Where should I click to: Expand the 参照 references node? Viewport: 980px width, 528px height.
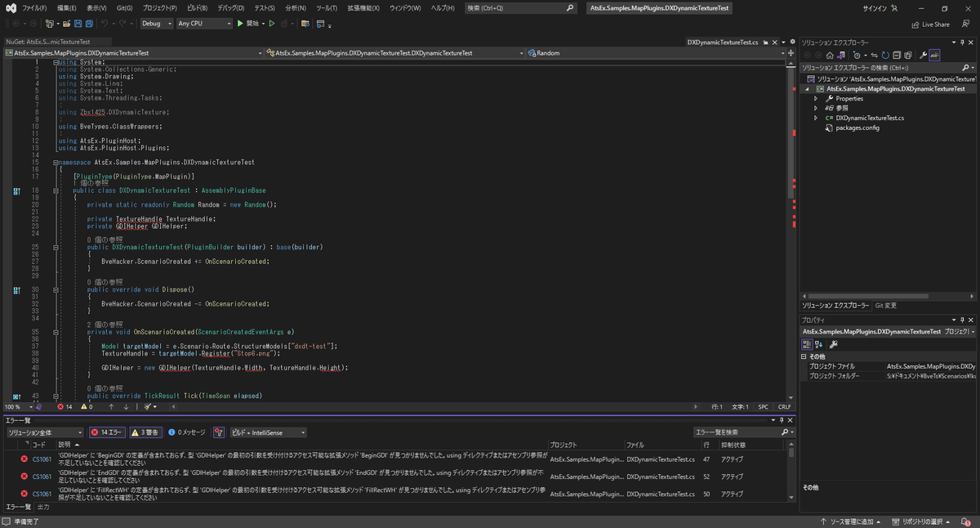[x=816, y=108]
